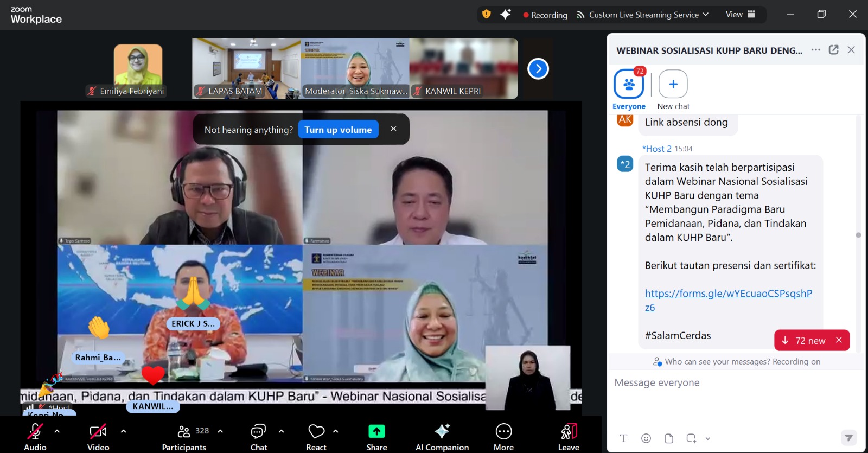This screenshot has width=868, height=453.
Task: Expand participants options caret
Action: point(220,431)
